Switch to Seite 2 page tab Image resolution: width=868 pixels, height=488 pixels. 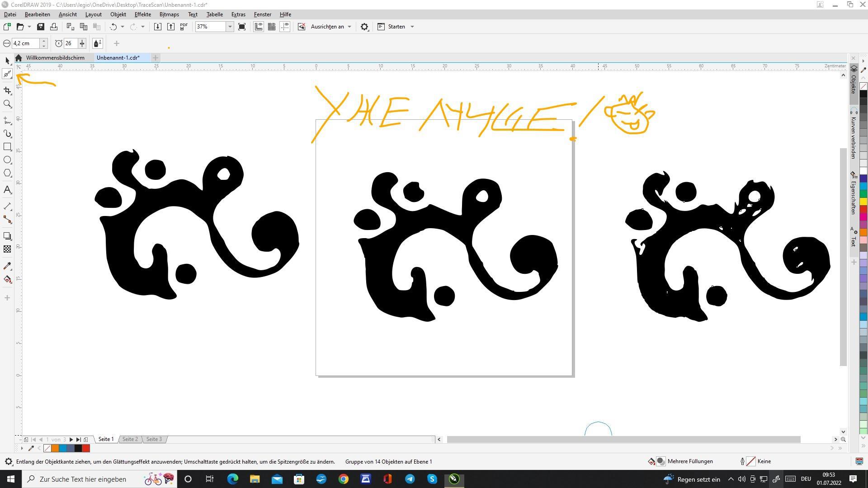130,439
